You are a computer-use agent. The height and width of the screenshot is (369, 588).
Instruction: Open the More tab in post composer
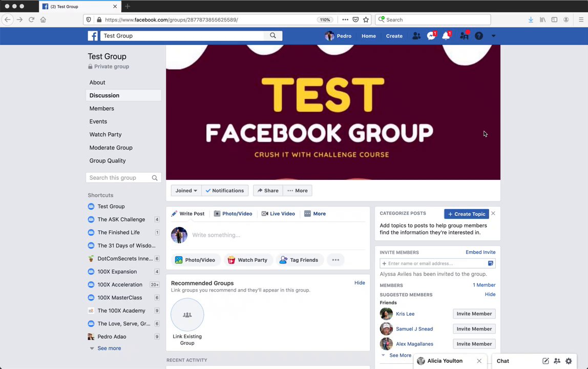click(x=315, y=214)
